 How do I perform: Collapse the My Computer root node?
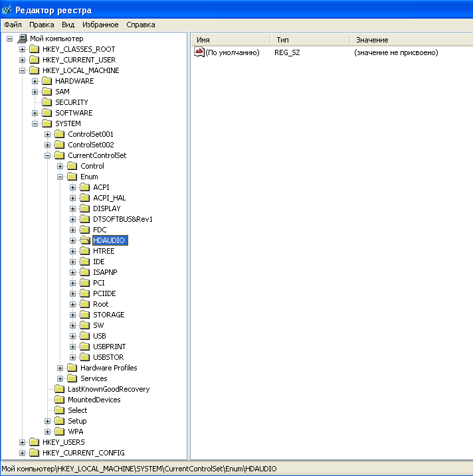[x=10, y=39]
